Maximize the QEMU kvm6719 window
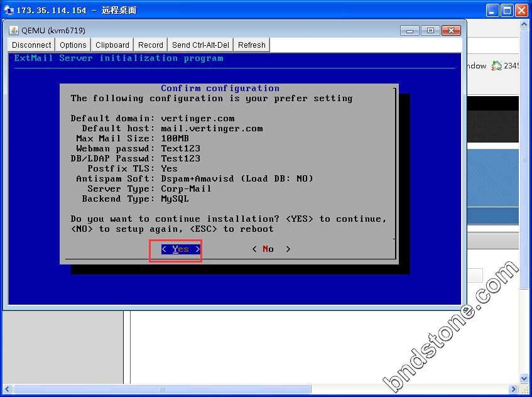This screenshot has height=397, width=532. click(x=430, y=31)
